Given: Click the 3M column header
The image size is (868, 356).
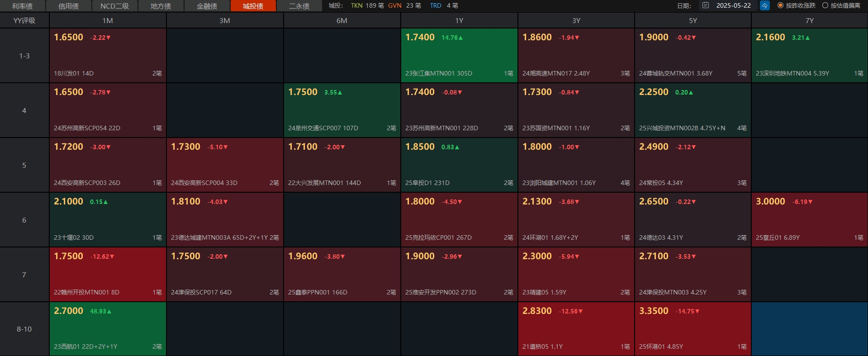Looking at the screenshot, I should (225, 20).
